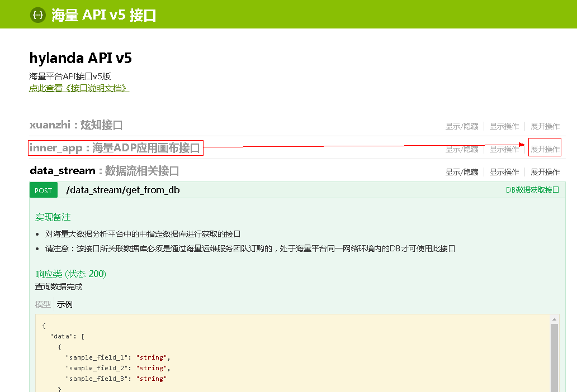Viewport: 577px width, 392px height.
Task: Click the Swagger logo icon in header
Action: 37,15
